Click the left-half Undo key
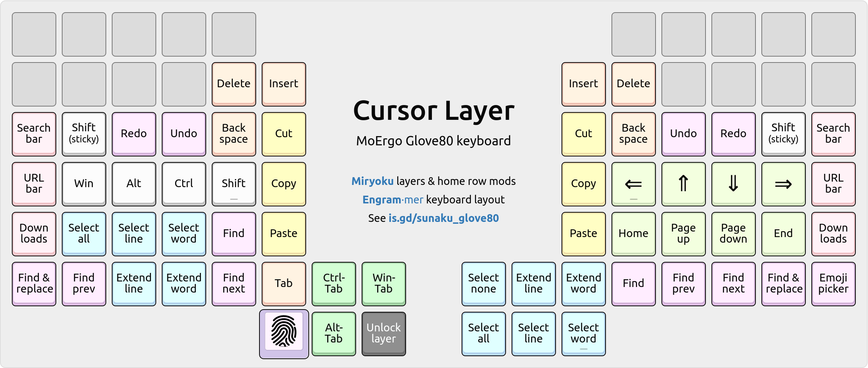The image size is (868, 368). 184,134
